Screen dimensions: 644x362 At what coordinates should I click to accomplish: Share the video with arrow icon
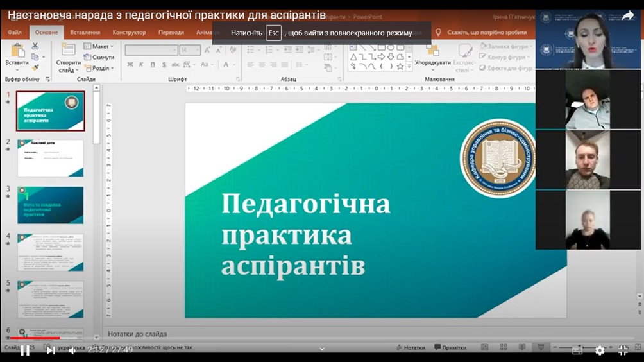627,15
